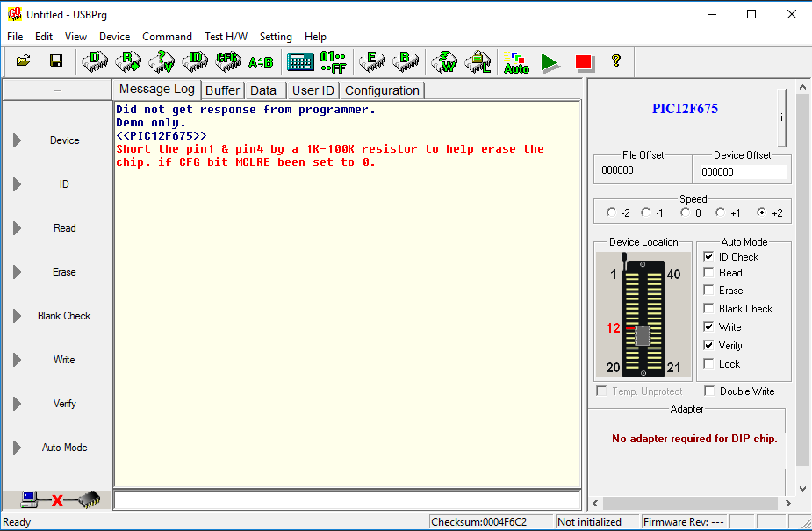Click the PC-to-chip connection status icon
The height and width of the screenshot is (531, 812).
(60, 499)
